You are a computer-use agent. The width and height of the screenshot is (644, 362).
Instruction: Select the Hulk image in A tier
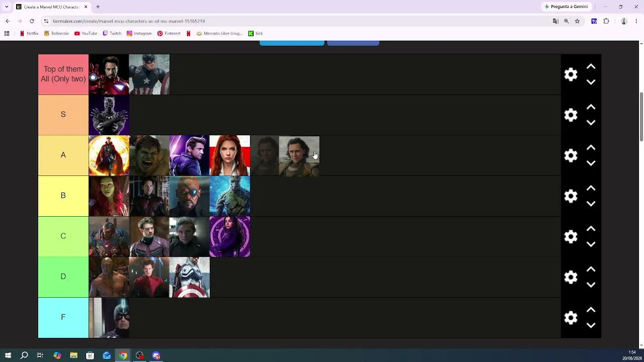point(149,155)
